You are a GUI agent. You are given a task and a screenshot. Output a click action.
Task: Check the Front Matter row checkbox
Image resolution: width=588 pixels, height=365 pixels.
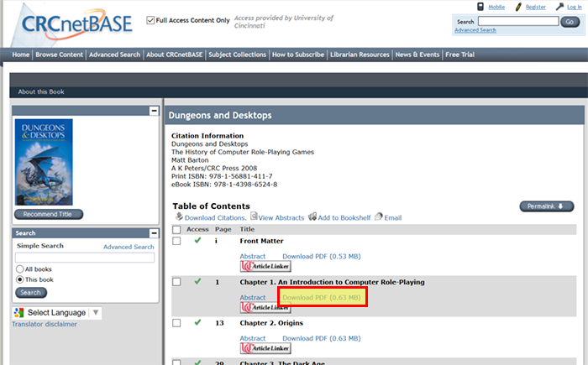176,241
